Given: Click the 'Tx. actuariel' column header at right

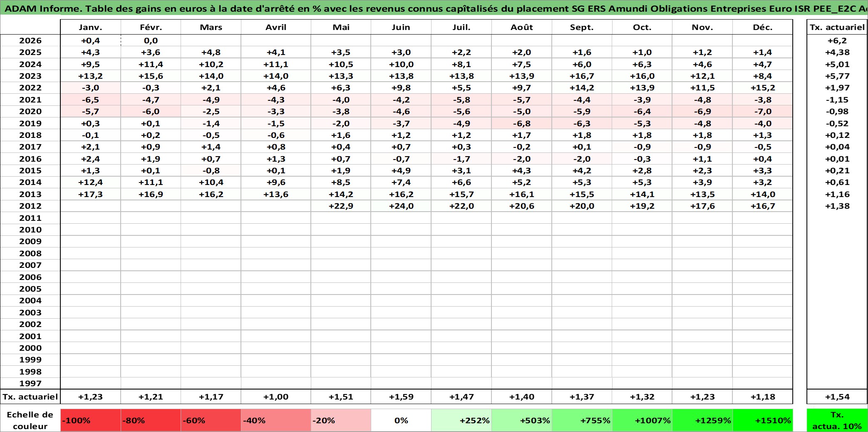Looking at the screenshot, I should 837,27.
